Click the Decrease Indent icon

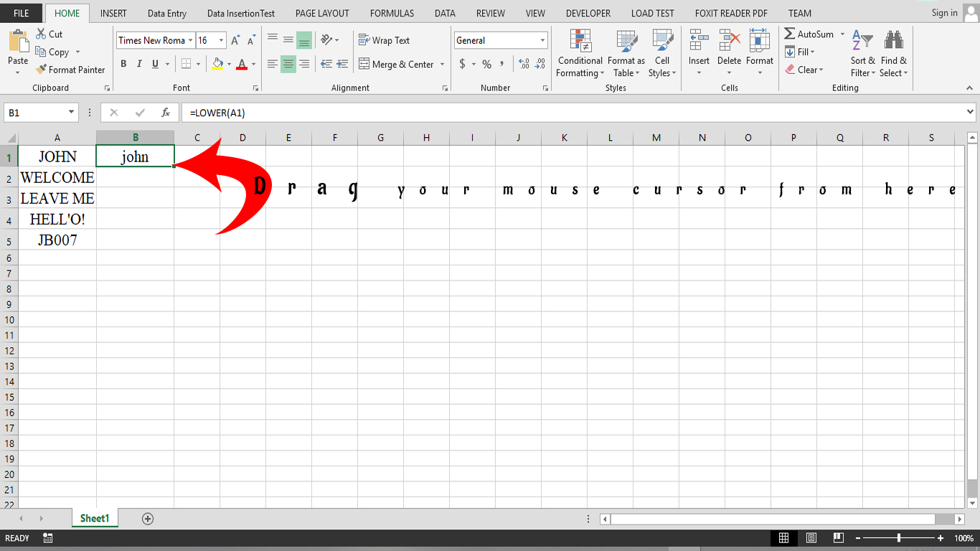pyautogui.click(x=326, y=64)
